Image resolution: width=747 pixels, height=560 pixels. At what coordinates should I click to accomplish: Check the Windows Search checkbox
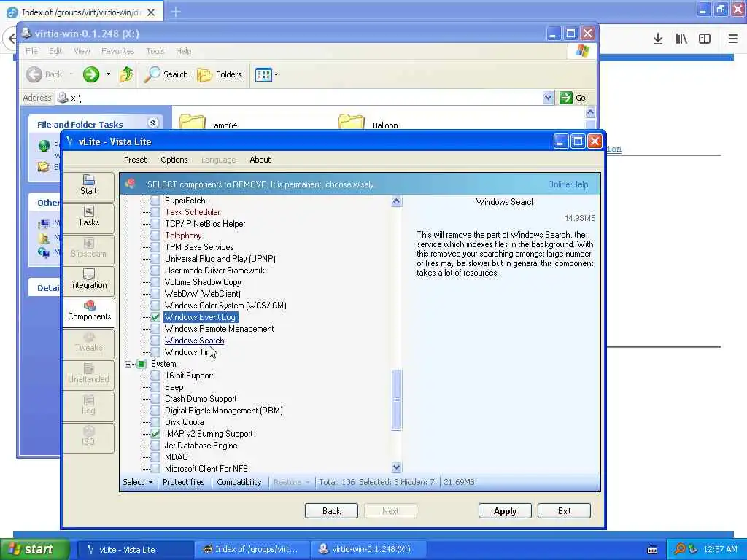coord(155,341)
